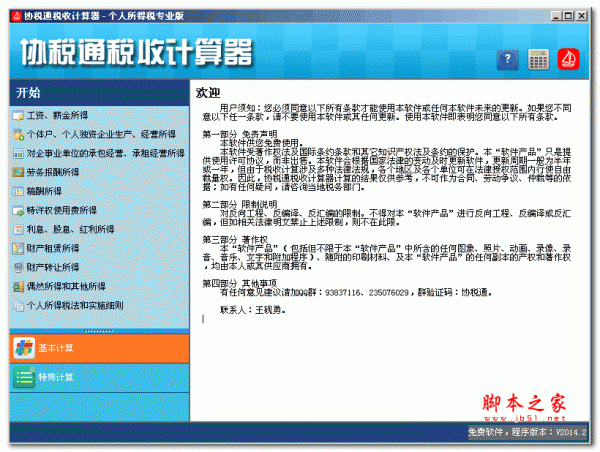Select 偶然所得和其他所得

tap(66, 286)
